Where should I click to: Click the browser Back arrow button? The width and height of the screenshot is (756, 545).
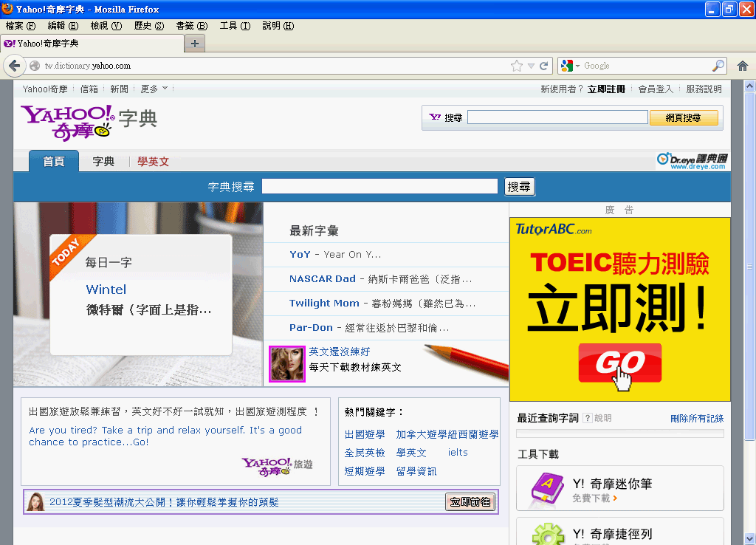point(14,66)
